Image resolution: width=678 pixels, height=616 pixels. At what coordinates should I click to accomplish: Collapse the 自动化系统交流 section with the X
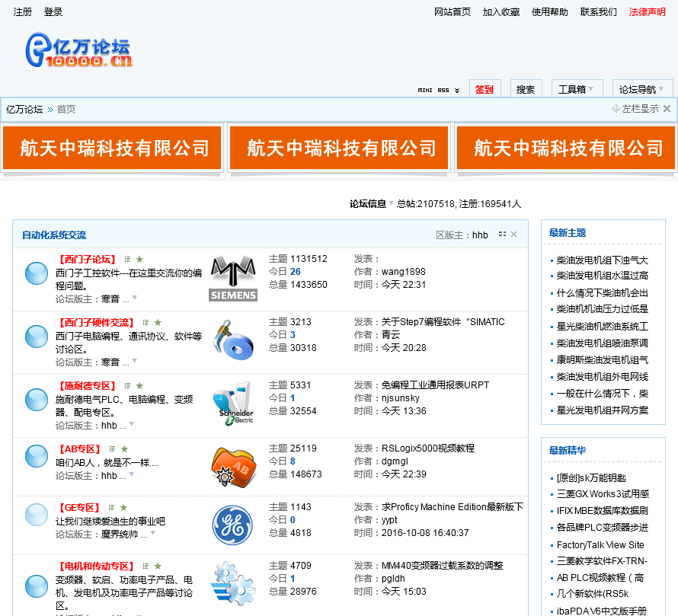point(513,235)
